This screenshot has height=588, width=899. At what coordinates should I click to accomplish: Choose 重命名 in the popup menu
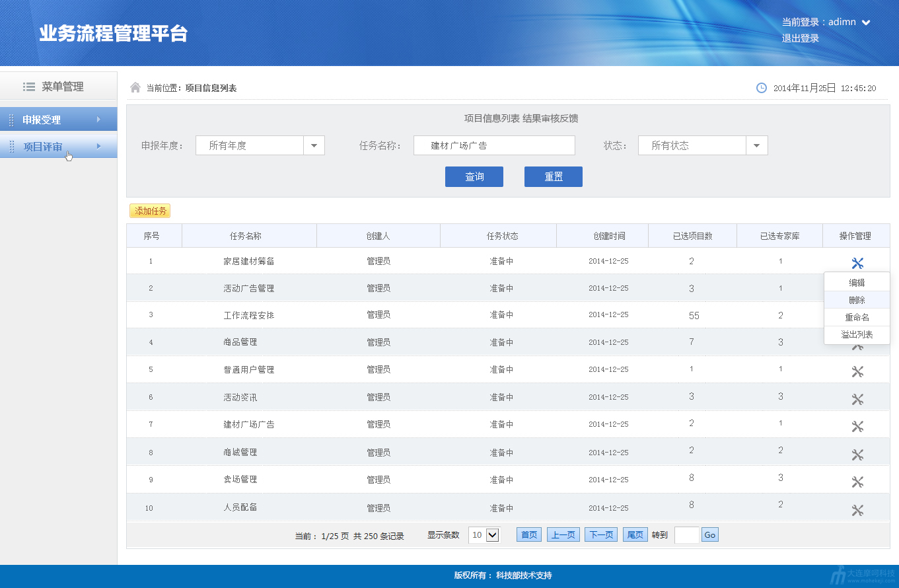click(x=857, y=317)
